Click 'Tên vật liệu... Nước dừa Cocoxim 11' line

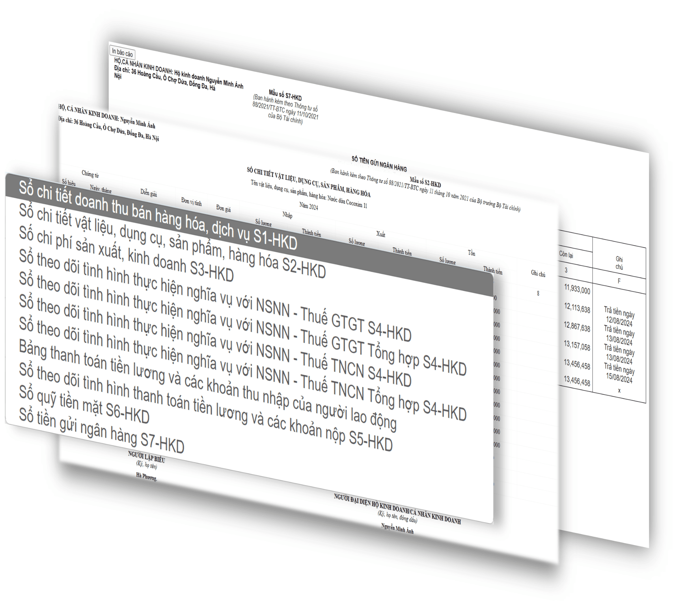pos(309,194)
